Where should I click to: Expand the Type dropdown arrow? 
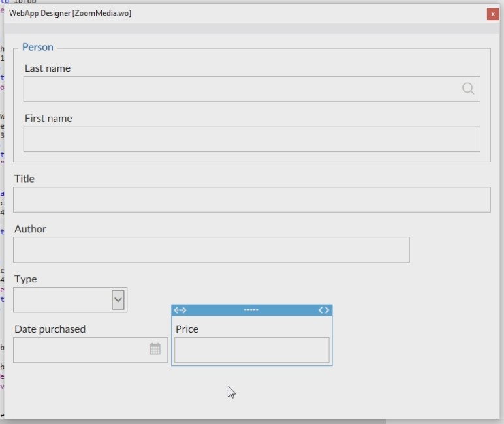pos(118,299)
